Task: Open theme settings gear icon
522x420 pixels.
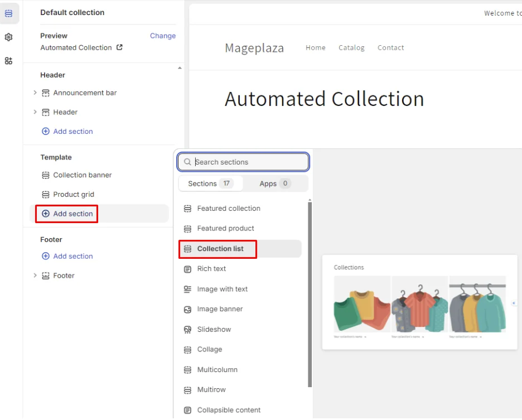Action: tap(9, 37)
